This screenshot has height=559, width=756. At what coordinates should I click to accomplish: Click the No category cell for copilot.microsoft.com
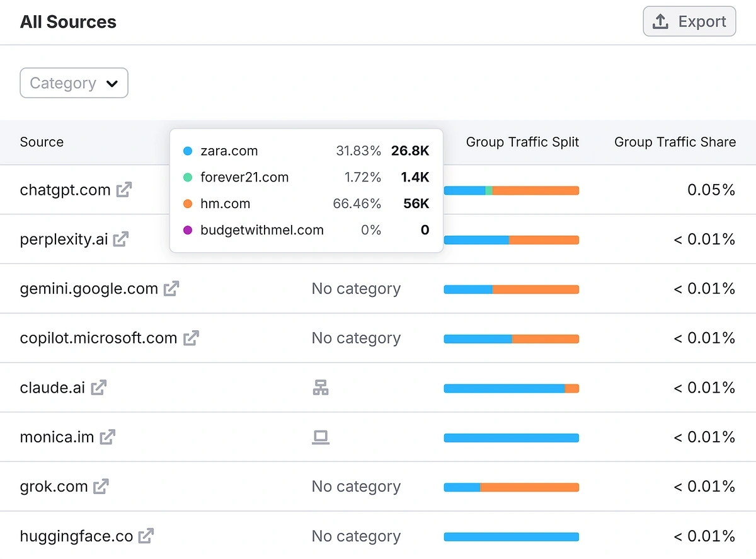click(x=356, y=338)
